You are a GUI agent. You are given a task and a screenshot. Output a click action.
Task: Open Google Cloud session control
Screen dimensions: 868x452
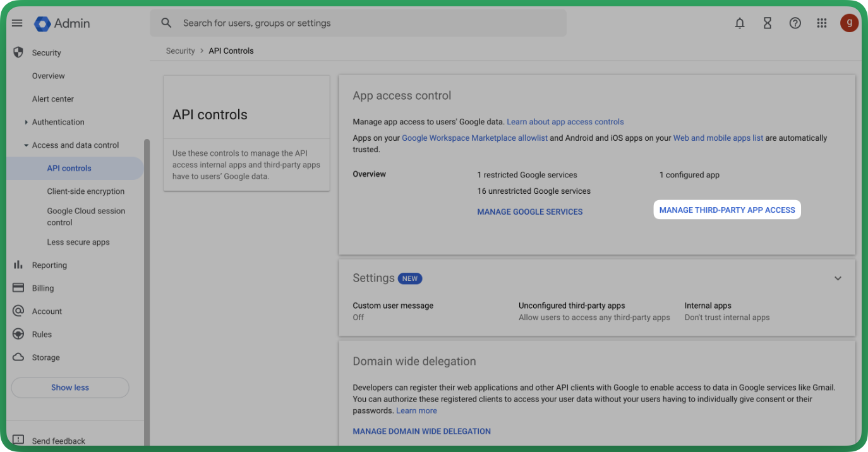(86, 217)
